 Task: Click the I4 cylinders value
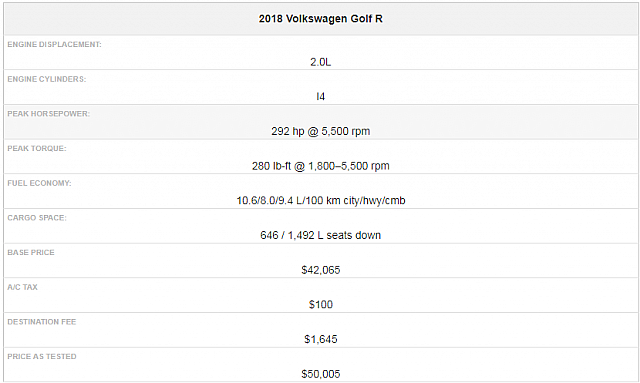tap(320, 97)
